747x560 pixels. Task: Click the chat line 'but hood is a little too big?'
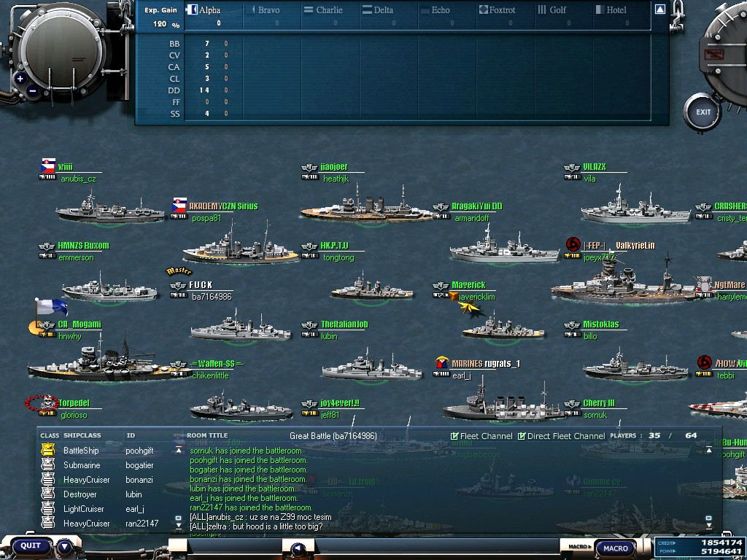(278, 526)
